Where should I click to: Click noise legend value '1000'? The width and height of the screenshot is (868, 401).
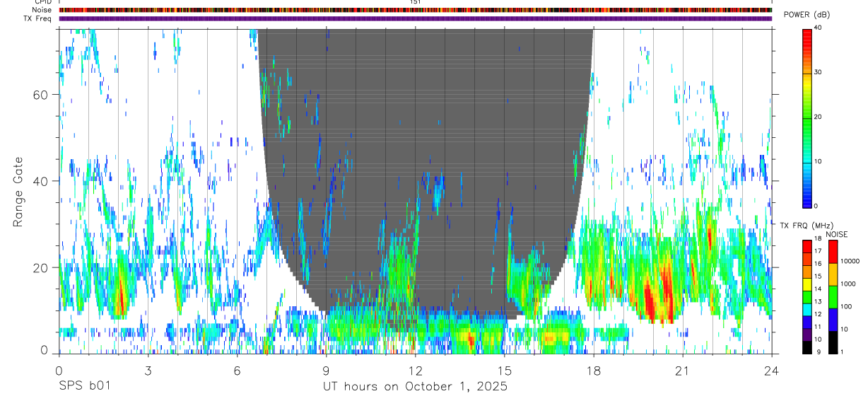pyautogui.click(x=849, y=284)
